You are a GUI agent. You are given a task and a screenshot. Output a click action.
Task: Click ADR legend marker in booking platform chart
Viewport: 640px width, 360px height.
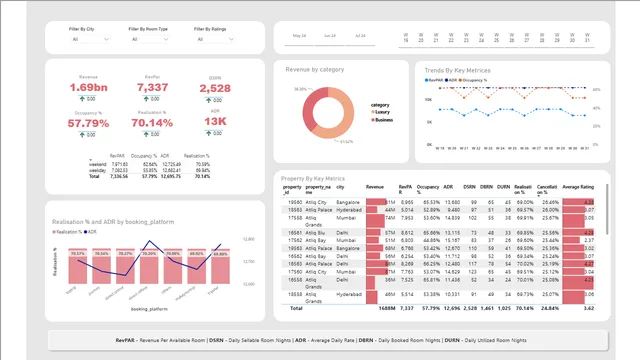pyautogui.click(x=85, y=232)
